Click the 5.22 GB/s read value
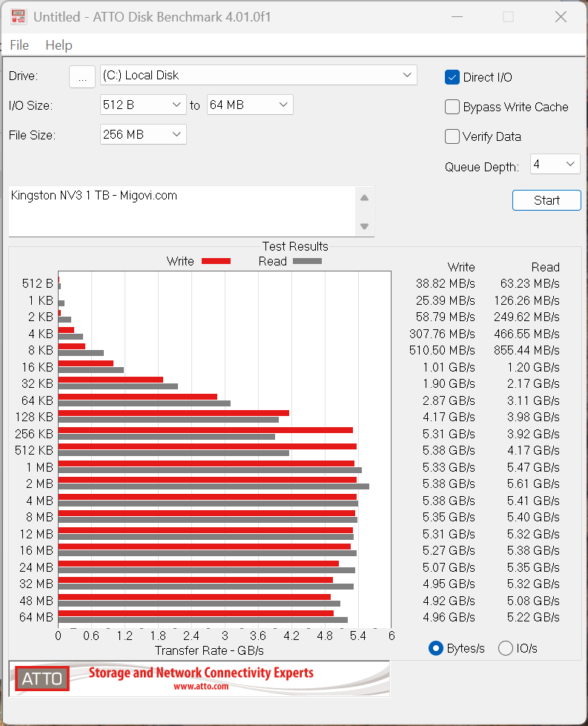This screenshot has height=726, width=588. (x=533, y=617)
